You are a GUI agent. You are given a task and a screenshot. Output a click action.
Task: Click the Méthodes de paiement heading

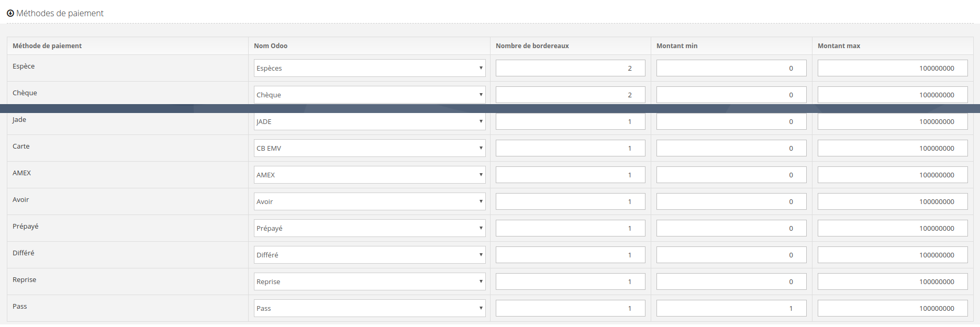[x=60, y=13]
